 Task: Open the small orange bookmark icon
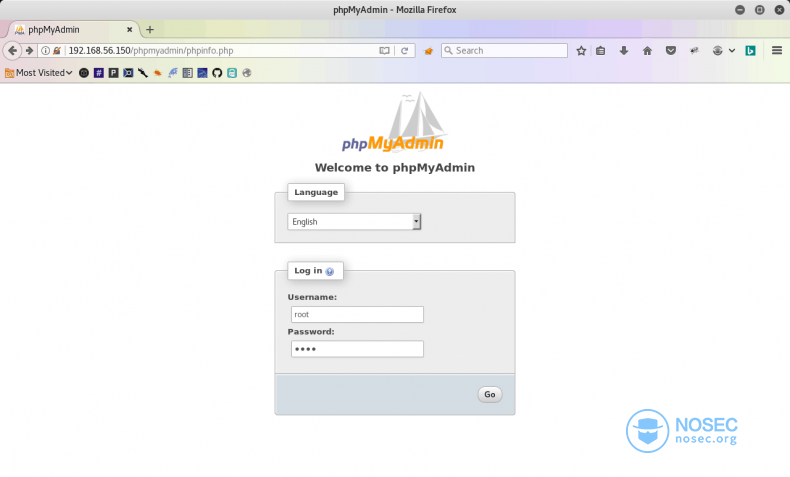pos(158,73)
